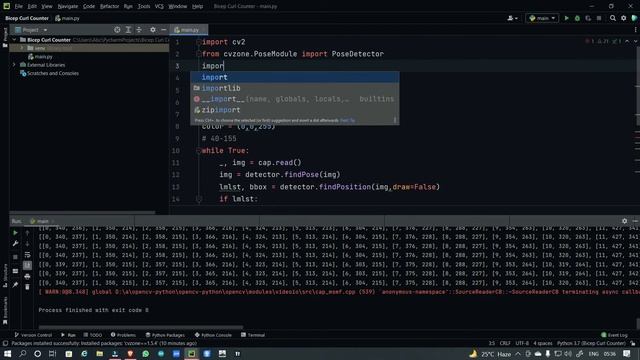Open Python Packages tool window
640x360 pixels.
pos(165,335)
